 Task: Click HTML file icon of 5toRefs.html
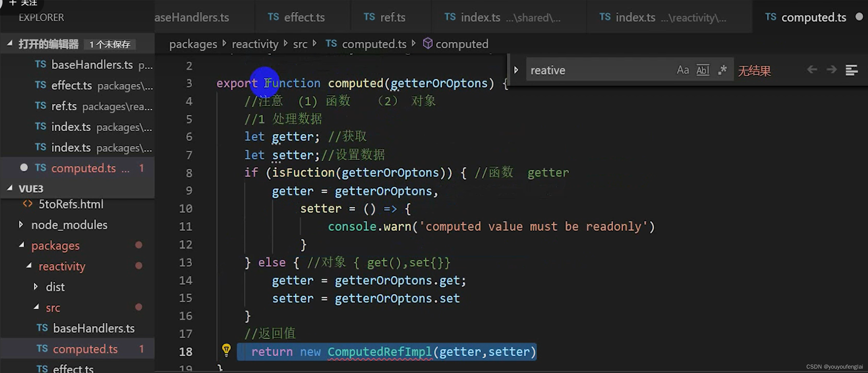tap(28, 204)
